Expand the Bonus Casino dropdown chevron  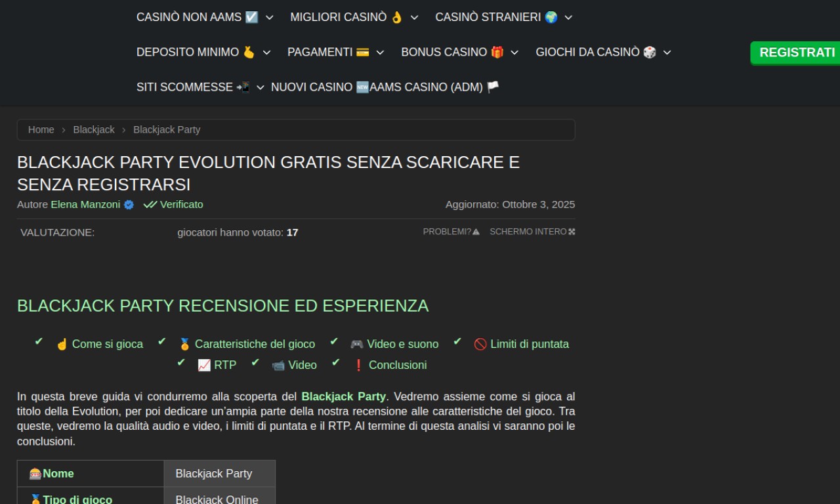[x=514, y=52]
